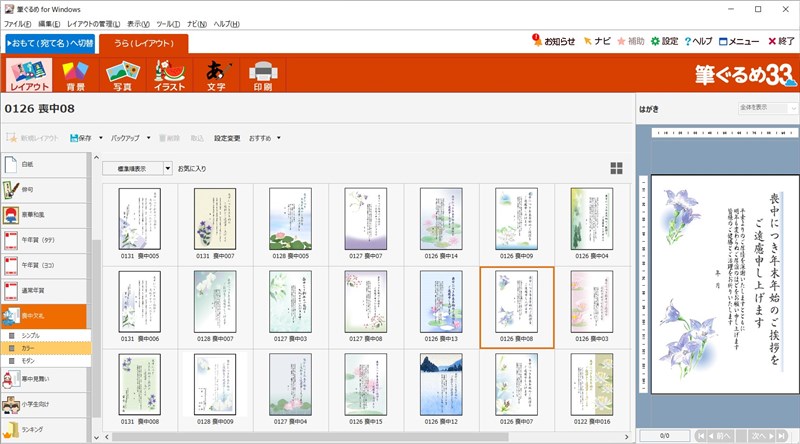Open the イラスト illustration tool
The height and width of the screenshot is (444, 800).
(169, 75)
